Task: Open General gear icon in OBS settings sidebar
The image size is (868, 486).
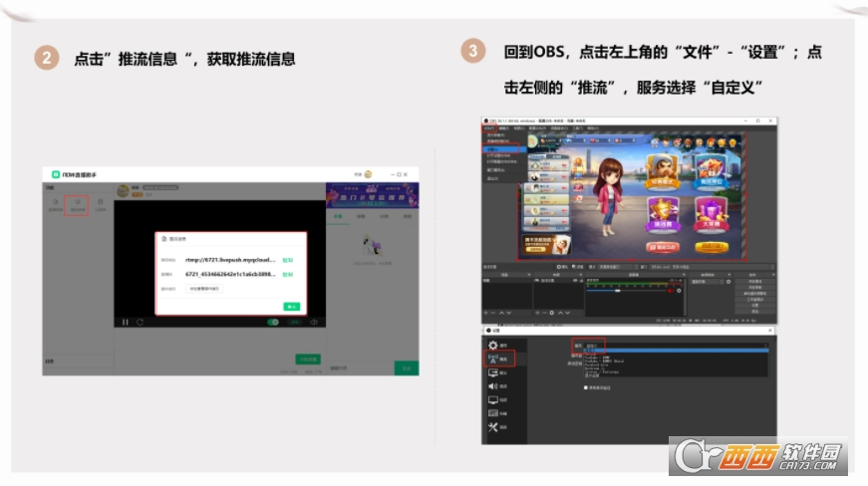Action: [x=492, y=345]
